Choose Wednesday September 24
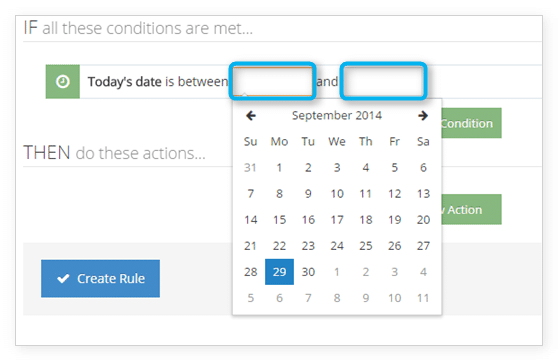This screenshot has width=558, height=361. [337, 246]
